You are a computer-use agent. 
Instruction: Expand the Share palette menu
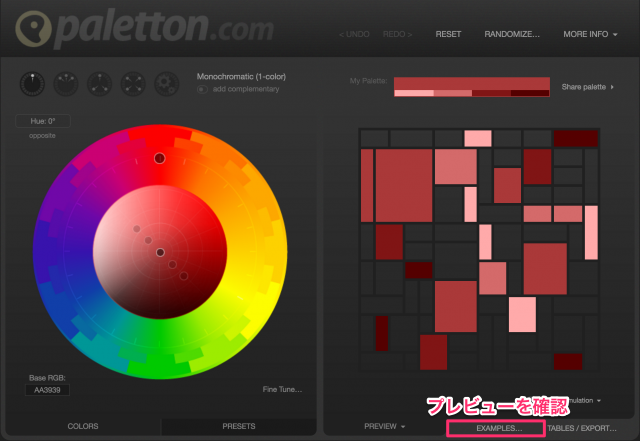click(587, 87)
